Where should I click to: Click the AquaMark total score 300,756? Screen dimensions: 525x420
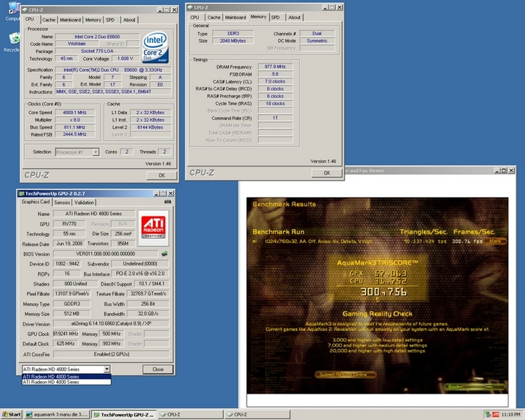point(384,292)
